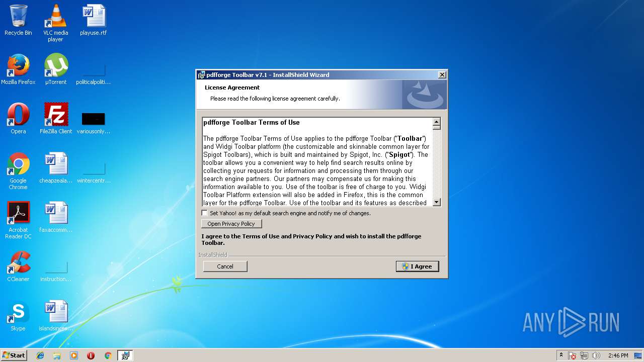Switch to the installer taskbar button

[125, 355]
